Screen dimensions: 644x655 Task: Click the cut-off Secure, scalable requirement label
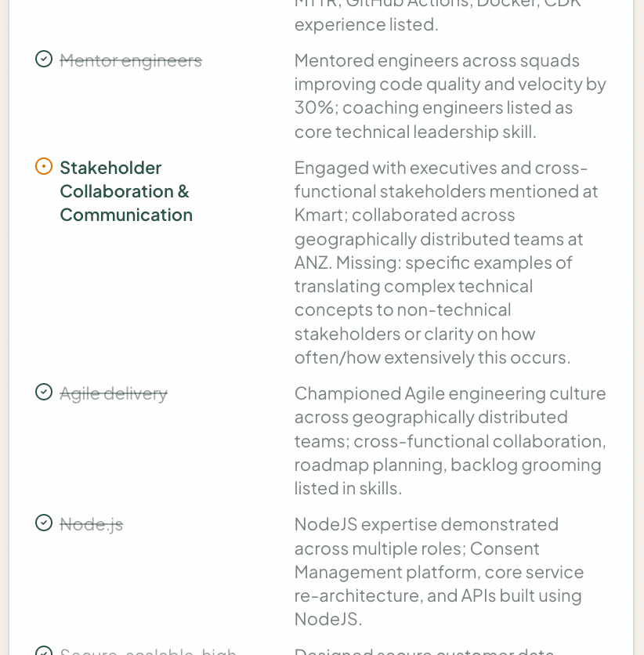pos(148,651)
